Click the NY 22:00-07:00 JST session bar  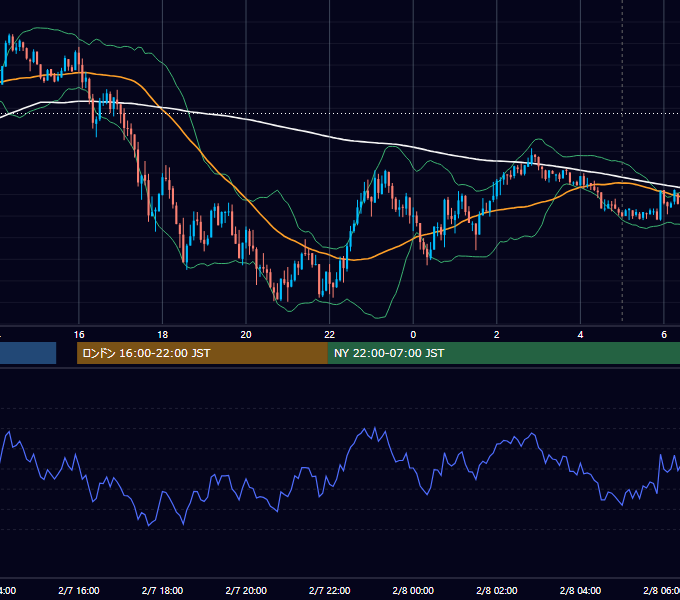point(503,353)
